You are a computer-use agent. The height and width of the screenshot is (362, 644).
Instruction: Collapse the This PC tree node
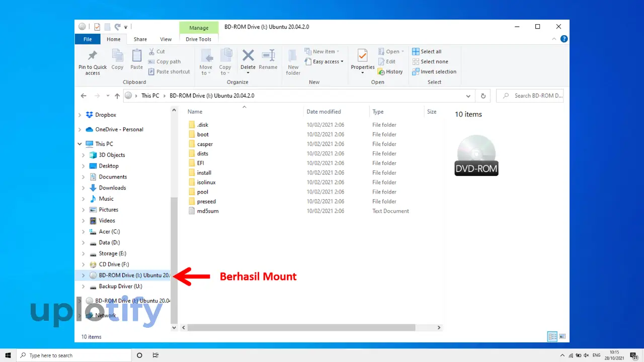(x=79, y=144)
